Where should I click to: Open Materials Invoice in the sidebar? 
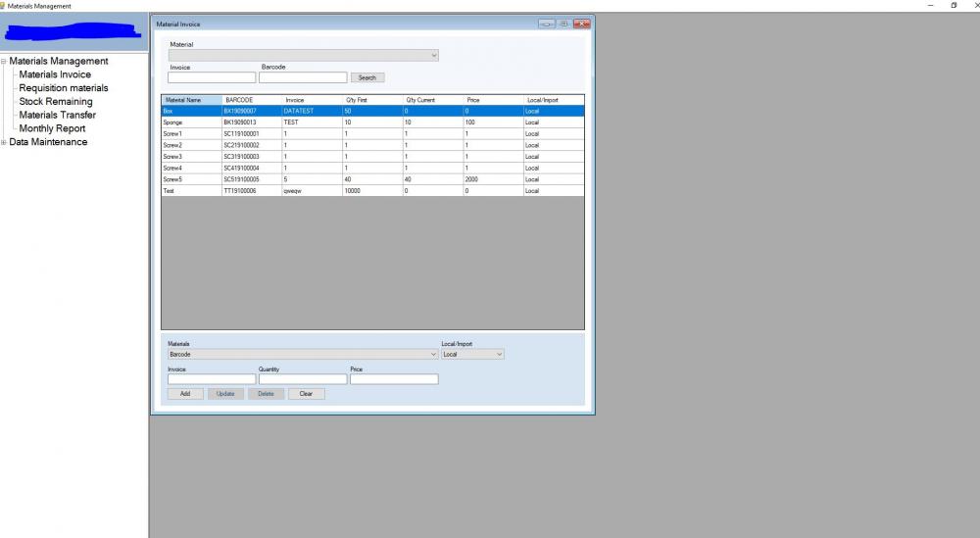[x=55, y=74]
